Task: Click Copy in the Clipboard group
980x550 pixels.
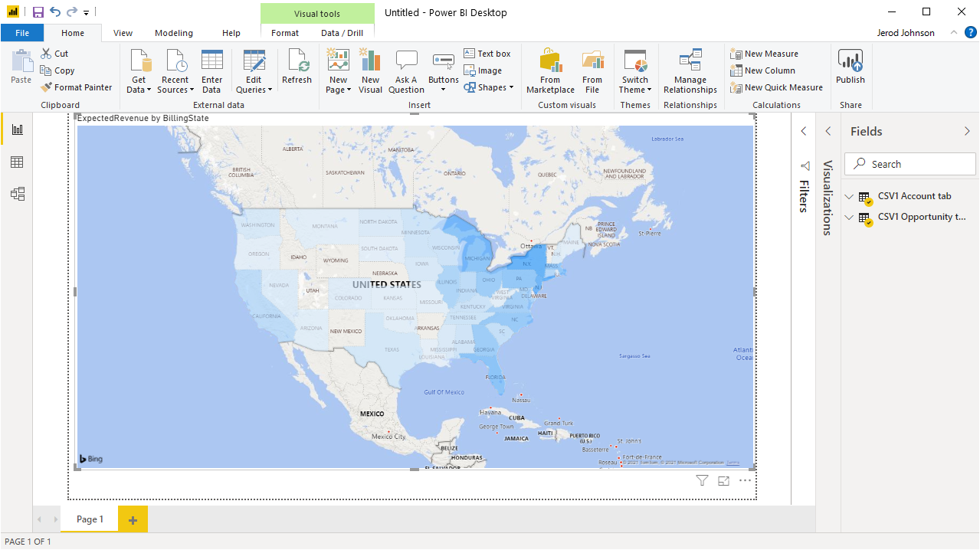Action: (x=57, y=70)
